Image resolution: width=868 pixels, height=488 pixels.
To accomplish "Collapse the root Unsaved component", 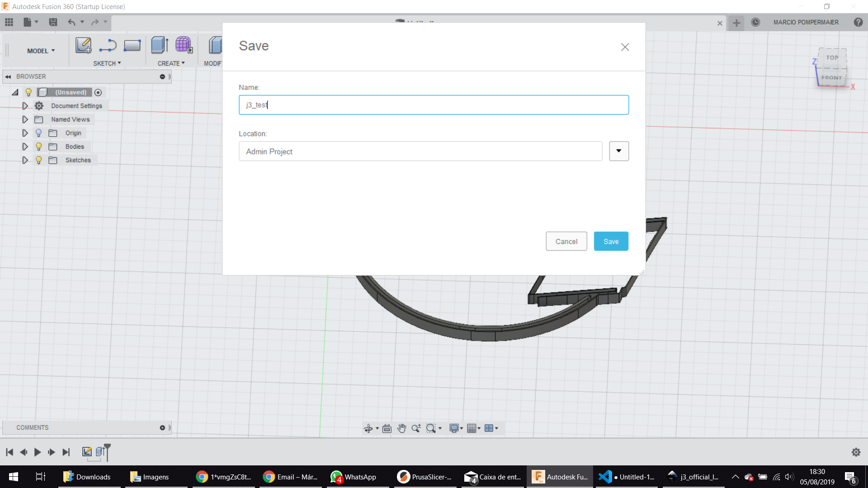I will 15,92.
